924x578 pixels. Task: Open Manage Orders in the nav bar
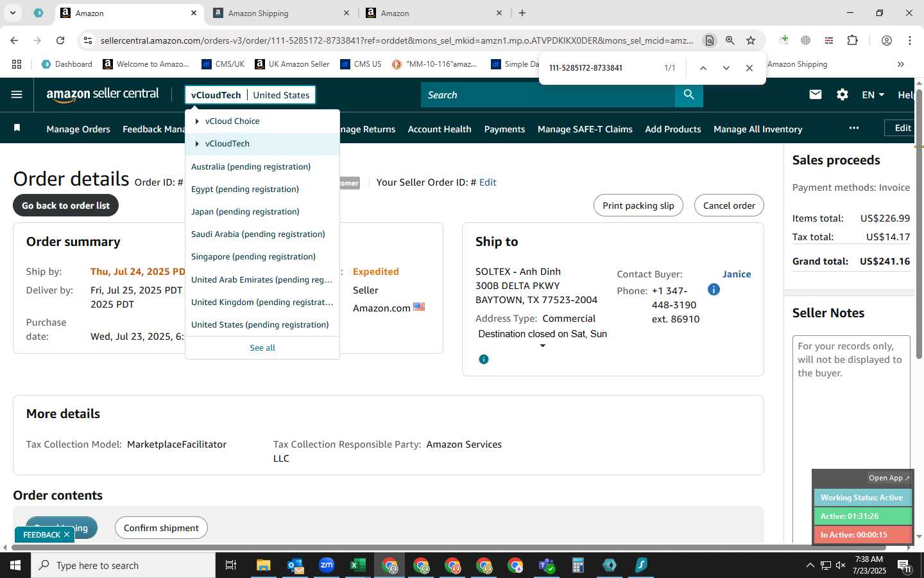tap(78, 129)
